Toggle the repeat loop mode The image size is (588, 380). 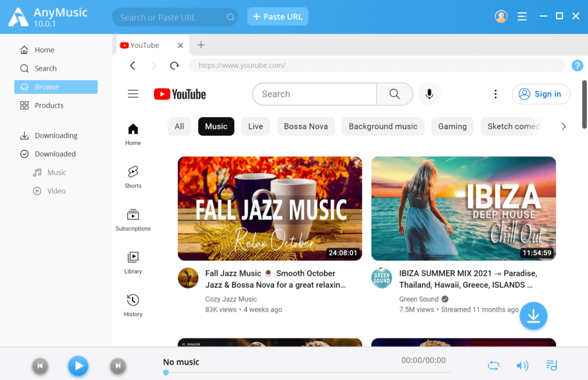click(493, 366)
